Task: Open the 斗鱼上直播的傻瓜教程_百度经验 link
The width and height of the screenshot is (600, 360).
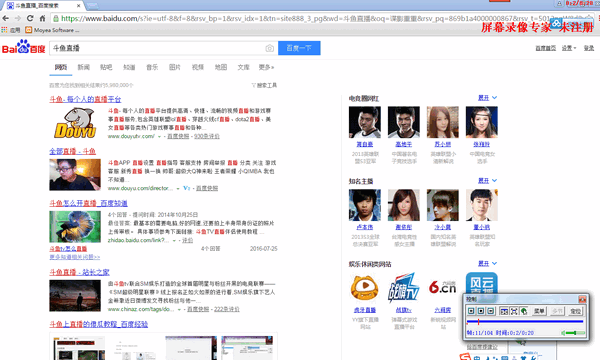Action: (99, 324)
